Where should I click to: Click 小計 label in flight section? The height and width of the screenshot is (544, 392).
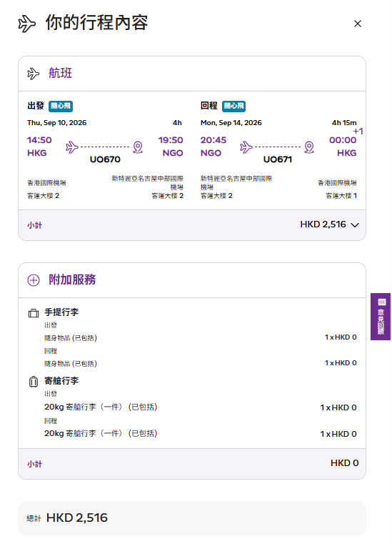pos(35,225)
